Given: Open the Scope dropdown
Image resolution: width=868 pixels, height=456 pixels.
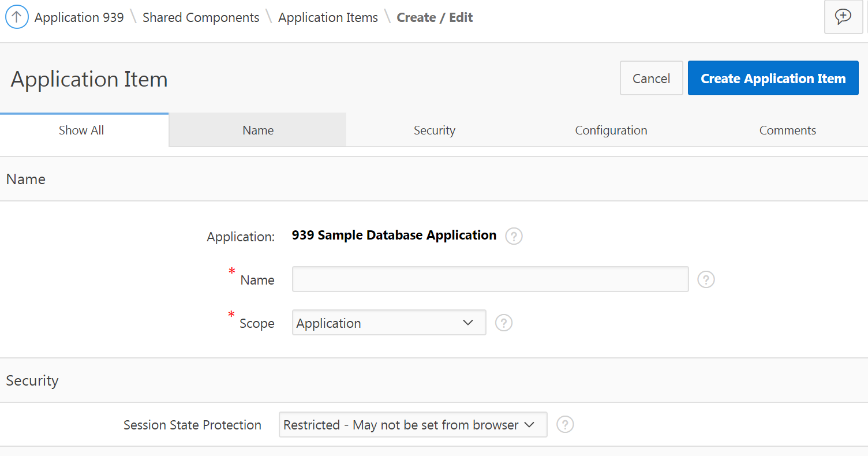Looking at the screenshot, I should (389, 323).
